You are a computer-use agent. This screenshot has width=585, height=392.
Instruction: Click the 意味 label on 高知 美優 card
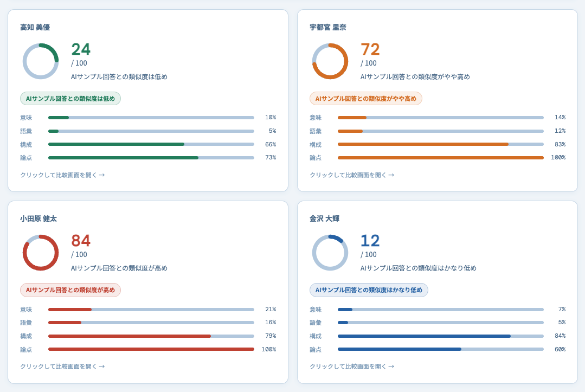click(x=26, y=118)
